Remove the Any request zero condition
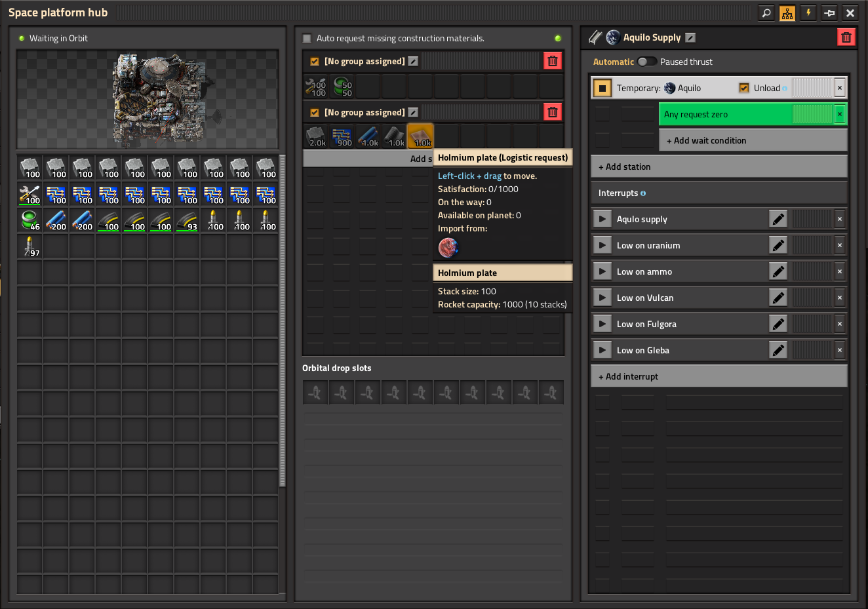868x609 pixels. (839, 114)
